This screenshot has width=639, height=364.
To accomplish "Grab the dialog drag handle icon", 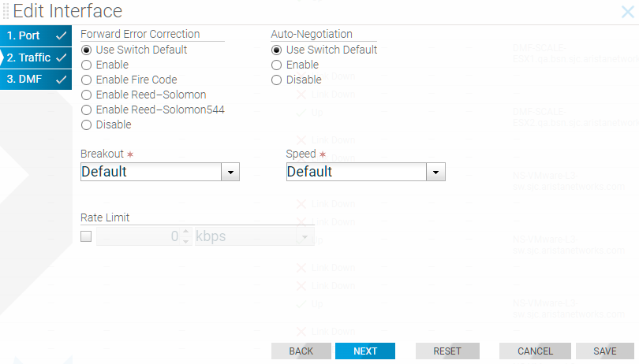I will coord(6,11).
